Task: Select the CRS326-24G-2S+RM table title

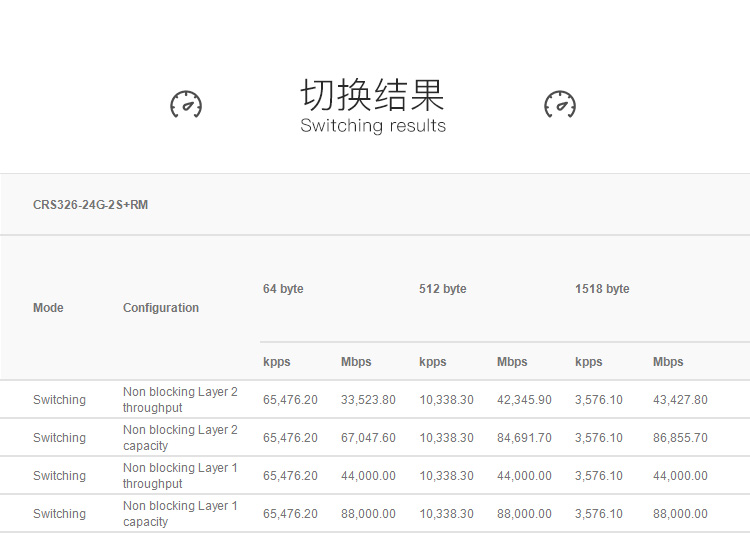Action: [x=90, y=205]
